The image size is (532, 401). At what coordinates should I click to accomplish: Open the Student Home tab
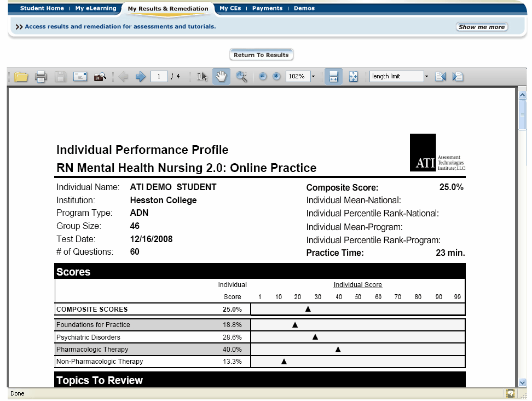(42, 8)
